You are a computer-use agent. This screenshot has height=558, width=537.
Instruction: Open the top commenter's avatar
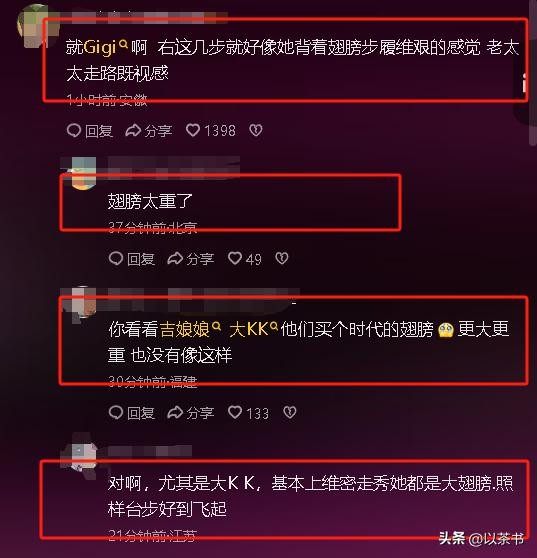coord(36,26)
